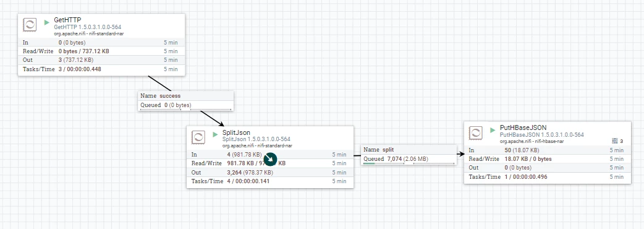This screenshot has width=644, height=229.
Task: Select the 'success' connection name label
Action: [x=170, y=96]
